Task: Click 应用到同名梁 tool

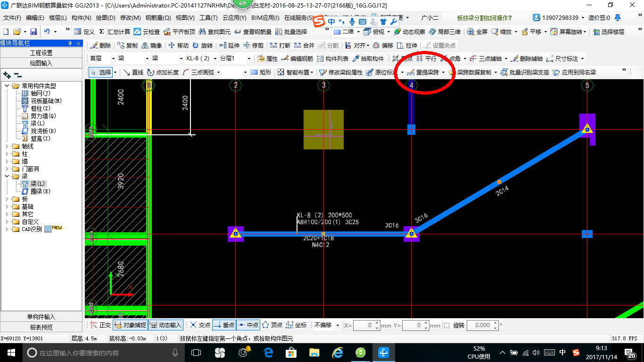Action: point(574,73)
